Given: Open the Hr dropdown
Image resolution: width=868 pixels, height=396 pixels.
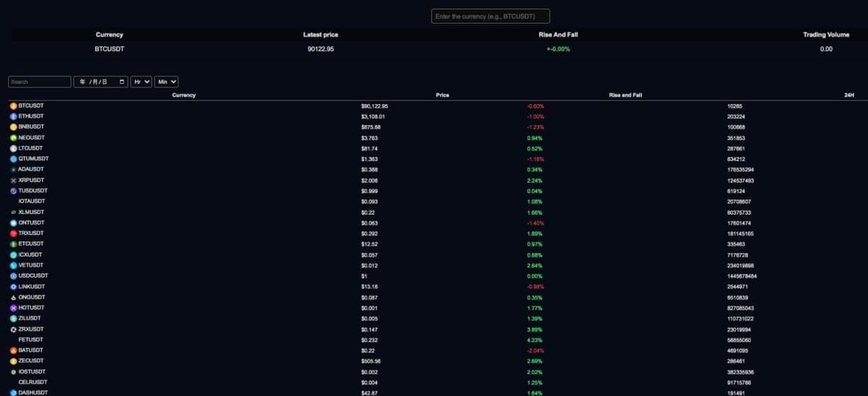Looking at the screenshot, I should pyautogui.click(x=142, y=82).
